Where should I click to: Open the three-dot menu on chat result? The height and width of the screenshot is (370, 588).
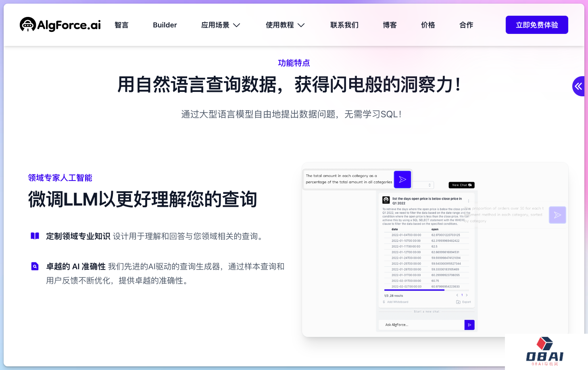tap(468, 201)
